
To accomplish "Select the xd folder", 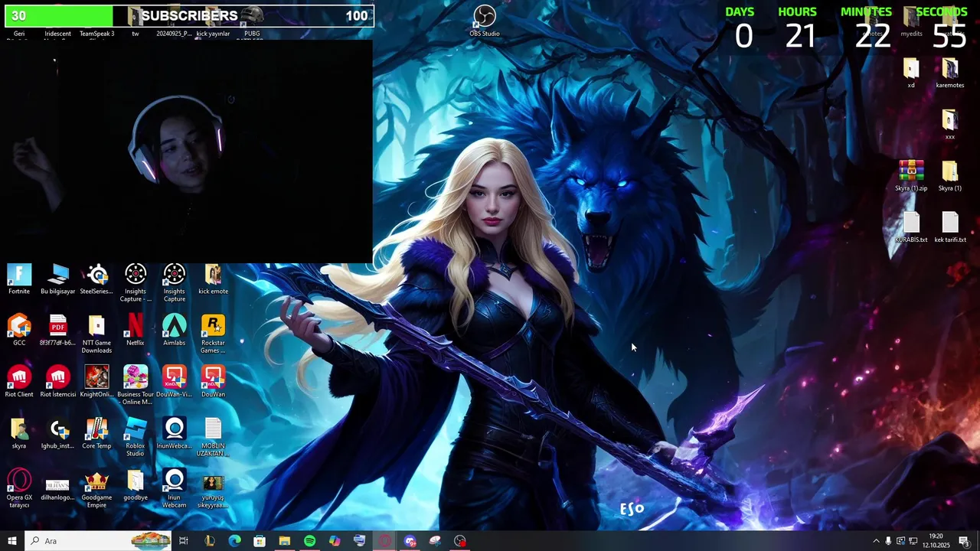I will tap(911, 73).
